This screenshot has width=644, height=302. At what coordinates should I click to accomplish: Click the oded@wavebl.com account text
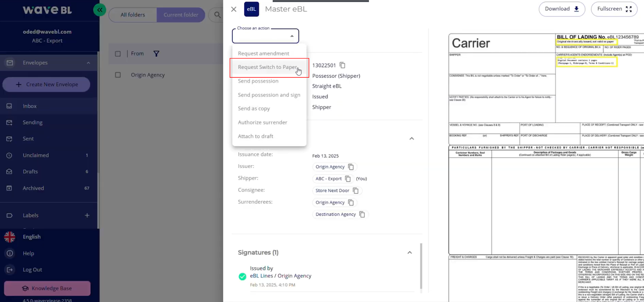pos(47,32)
